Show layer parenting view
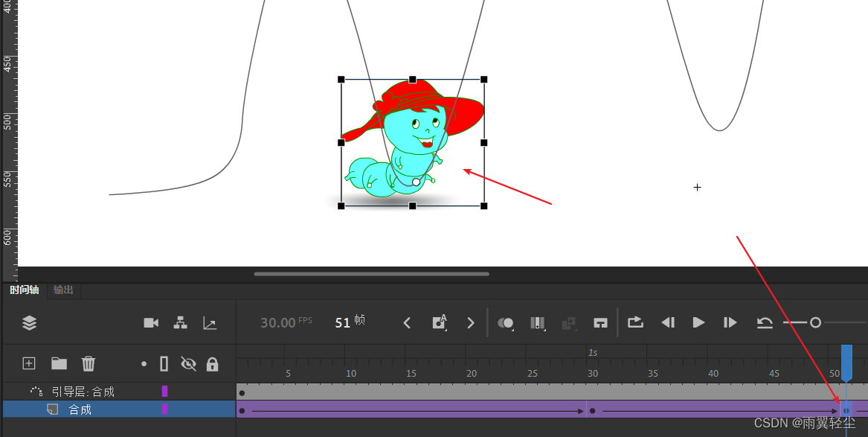Screen dimensions: 868x437 click(x=180, y=323)
